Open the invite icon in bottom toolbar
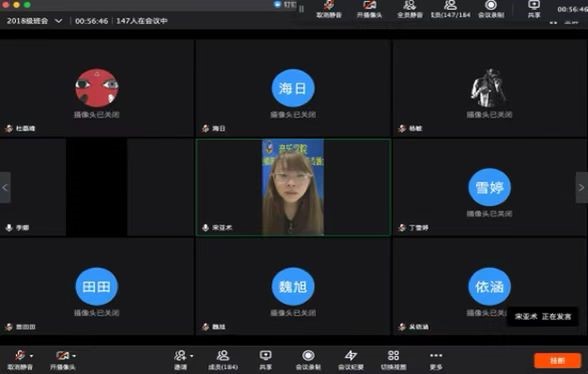This screenshot has width=588, height=374. (180, 359)
